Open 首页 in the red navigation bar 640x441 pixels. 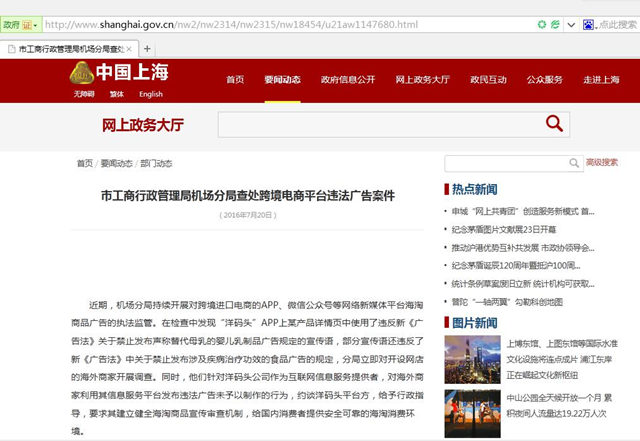point(235,80)
